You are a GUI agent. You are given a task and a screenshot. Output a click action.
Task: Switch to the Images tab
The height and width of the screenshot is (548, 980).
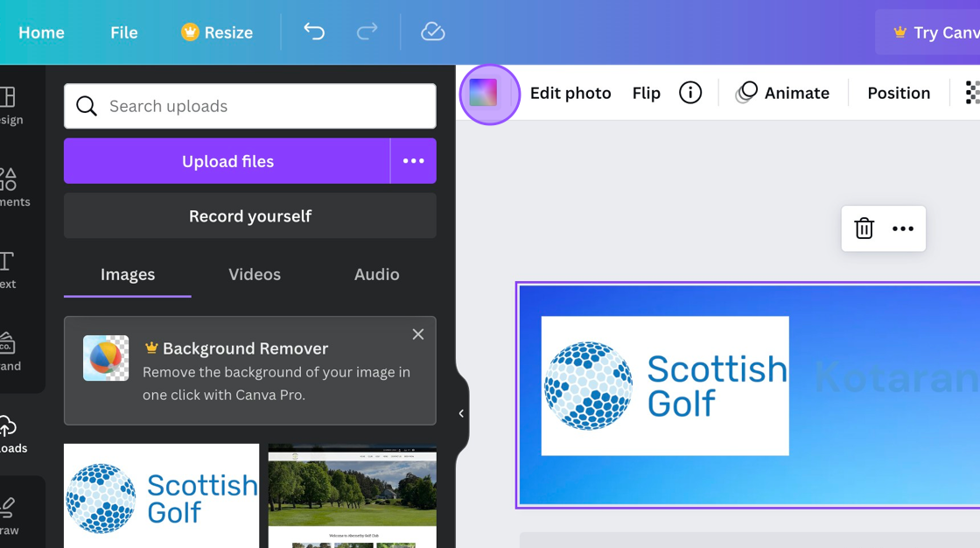pyautogui.click(x=128, y=274)
